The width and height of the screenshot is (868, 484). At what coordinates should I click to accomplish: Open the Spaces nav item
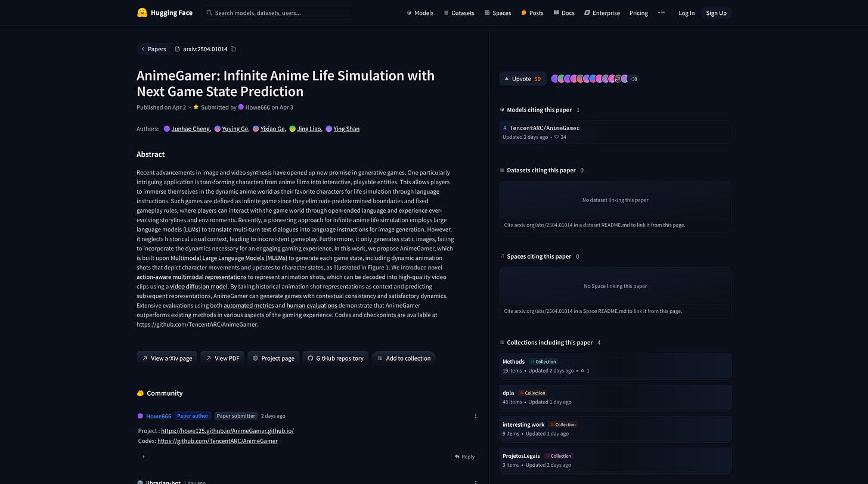[x=498, y=13]
